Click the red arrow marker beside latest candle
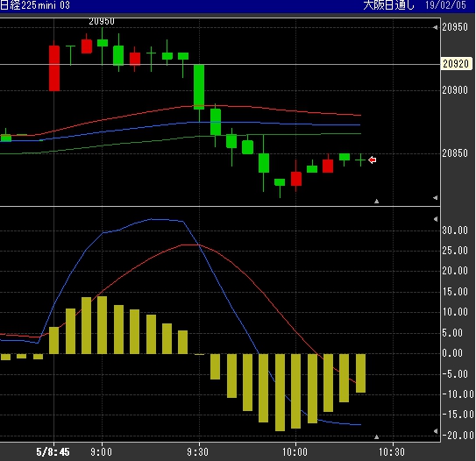The width and height of the screenshot is (476, 461). point(373,160)
